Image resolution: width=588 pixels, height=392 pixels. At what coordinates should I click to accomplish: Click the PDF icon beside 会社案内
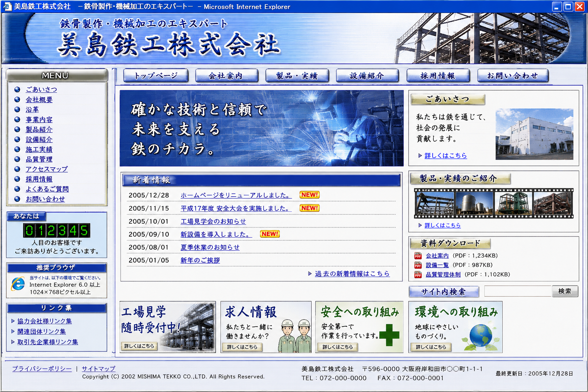[x=418, y=256]
